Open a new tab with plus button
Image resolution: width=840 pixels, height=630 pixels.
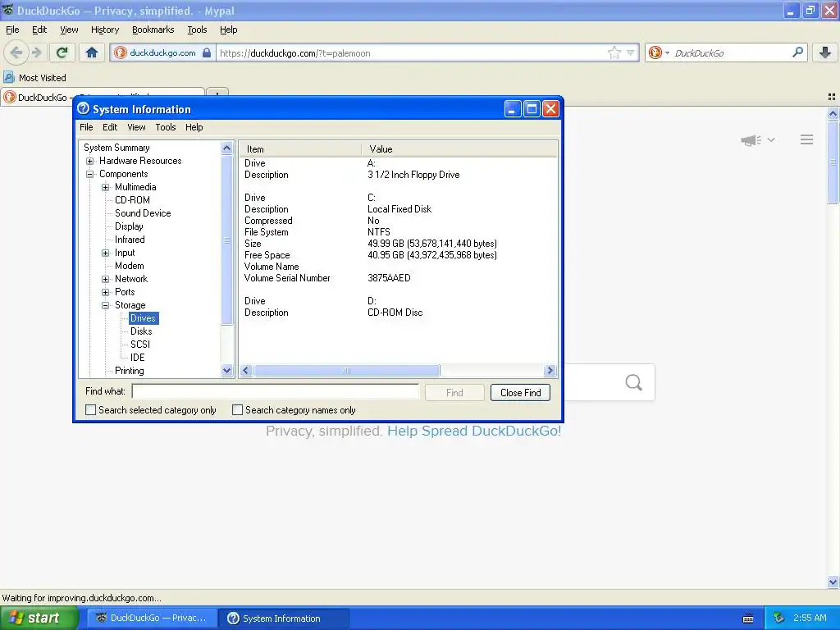coord(217,94)
